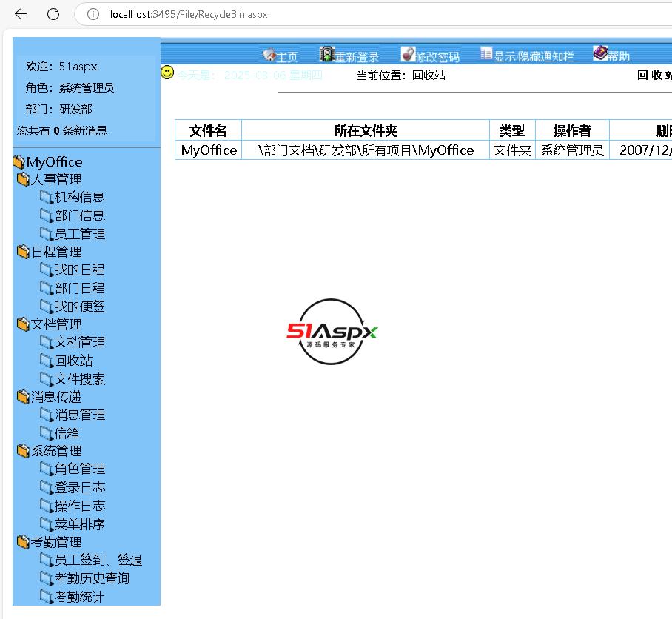Click the re-login icon beside 重新登录
Screen dimensions: 672x619
(326, 55)
